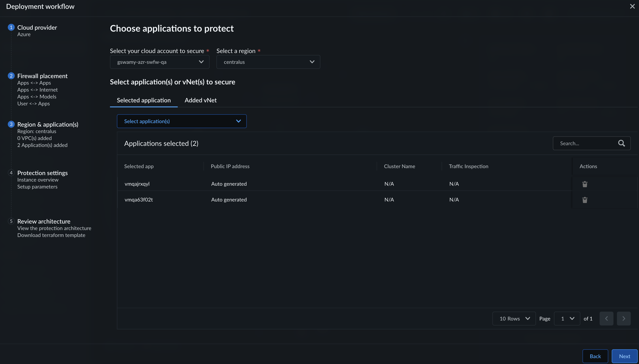
Task: Expand the region dropdown showing centralus
Action: pos(268,62)
